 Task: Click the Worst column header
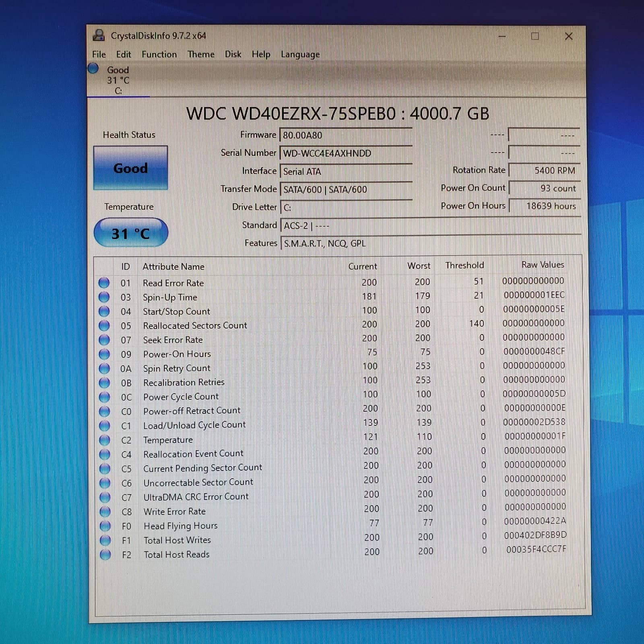[x=419, y=266]
